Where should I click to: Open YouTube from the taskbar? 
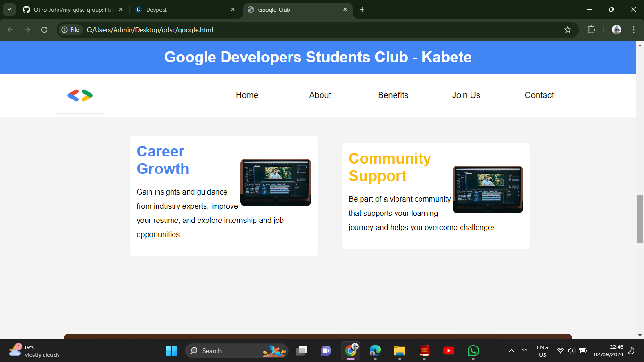(x=449, y=351)
